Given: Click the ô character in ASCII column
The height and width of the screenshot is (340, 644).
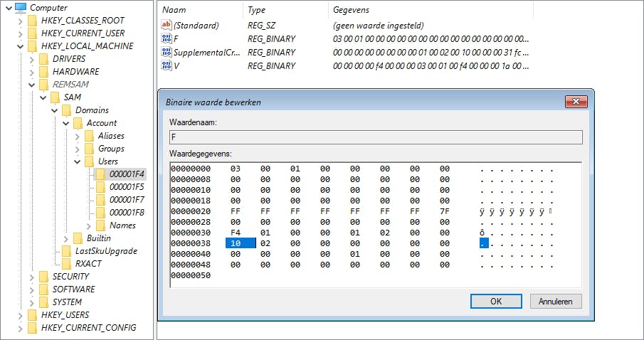Looking at the screenshot, I should [x=482, y=233].
